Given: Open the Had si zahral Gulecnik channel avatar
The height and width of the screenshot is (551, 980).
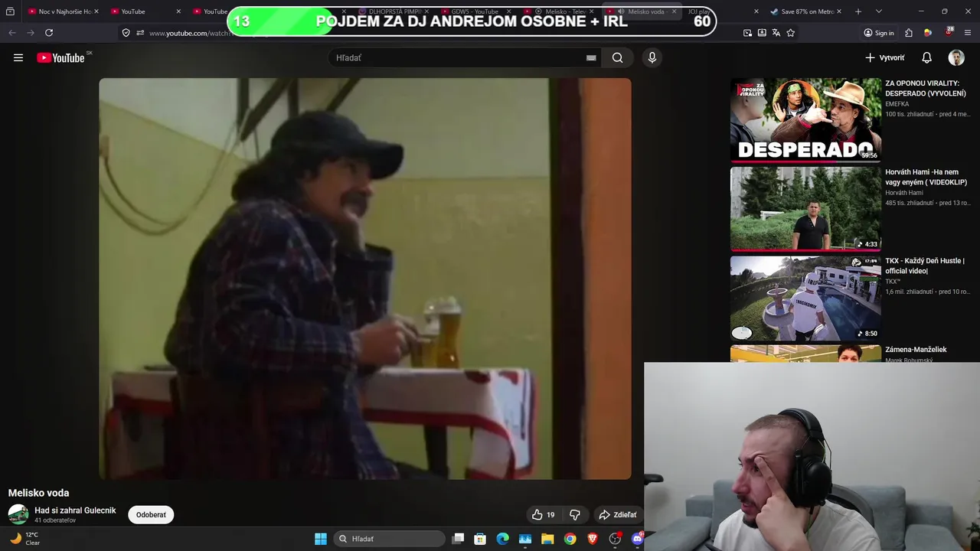Looking at the screenshot, I should pos(18,515).
